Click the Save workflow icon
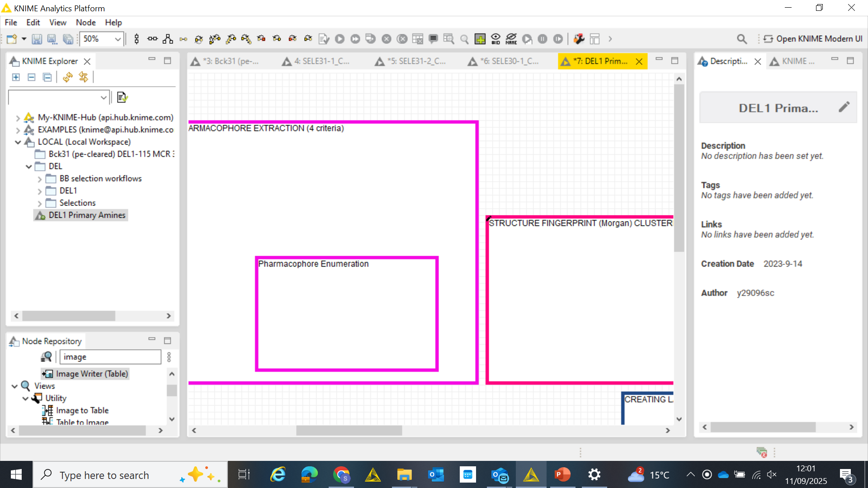 [x=37, y=39]
